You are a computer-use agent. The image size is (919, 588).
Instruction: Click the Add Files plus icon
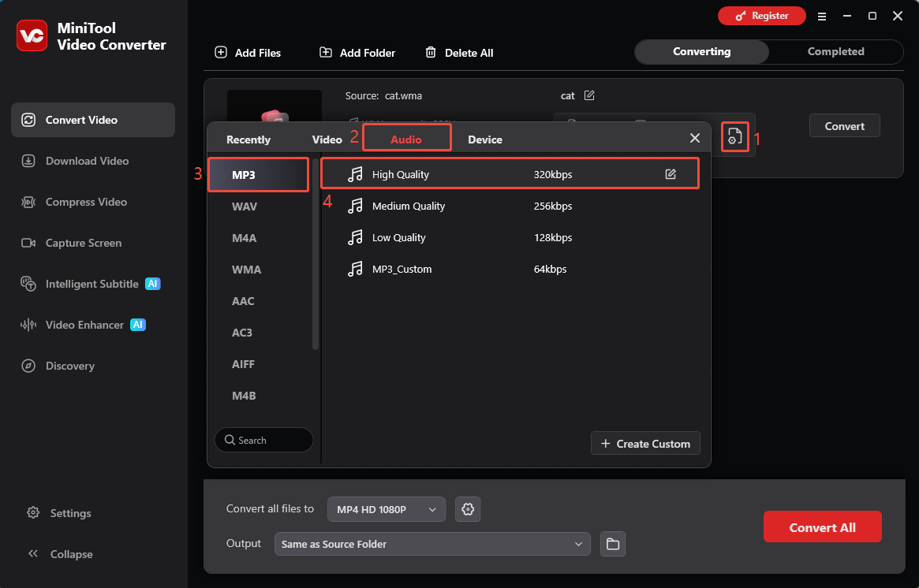click(x=221, y=52)
